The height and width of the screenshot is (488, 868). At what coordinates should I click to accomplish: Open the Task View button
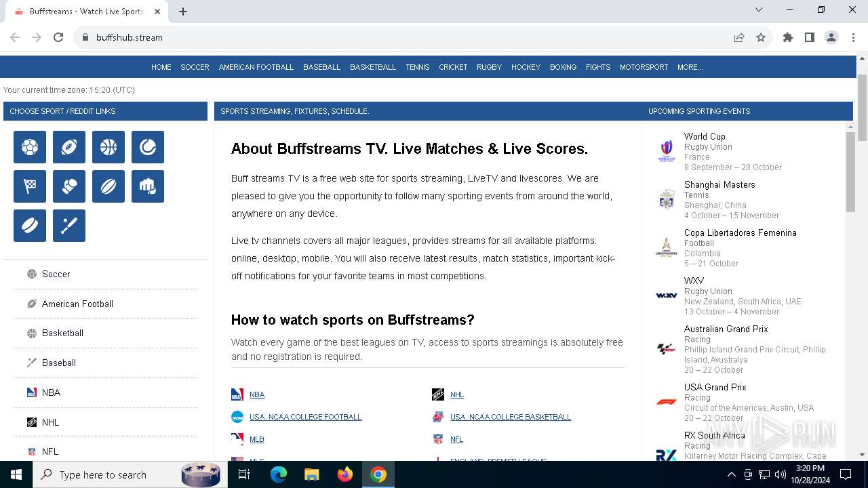click(x=244, y=474)
